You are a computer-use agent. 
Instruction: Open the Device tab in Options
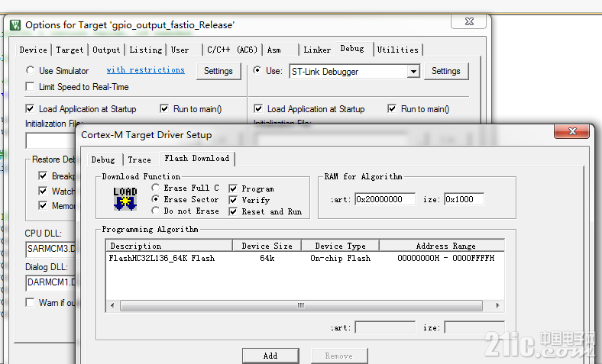coord(33,50)
